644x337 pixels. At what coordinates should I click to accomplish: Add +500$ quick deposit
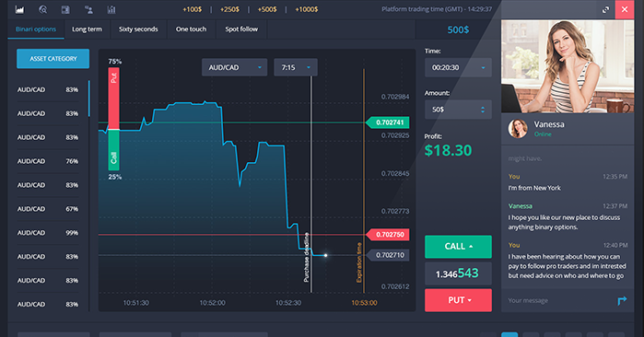pyautogui.click(x=267, y=9)
